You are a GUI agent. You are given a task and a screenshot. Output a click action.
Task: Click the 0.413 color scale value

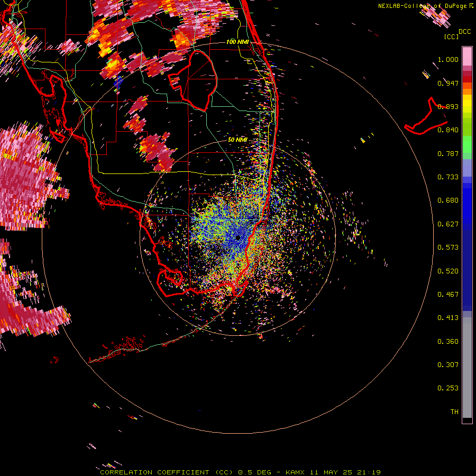coord(448,318)
